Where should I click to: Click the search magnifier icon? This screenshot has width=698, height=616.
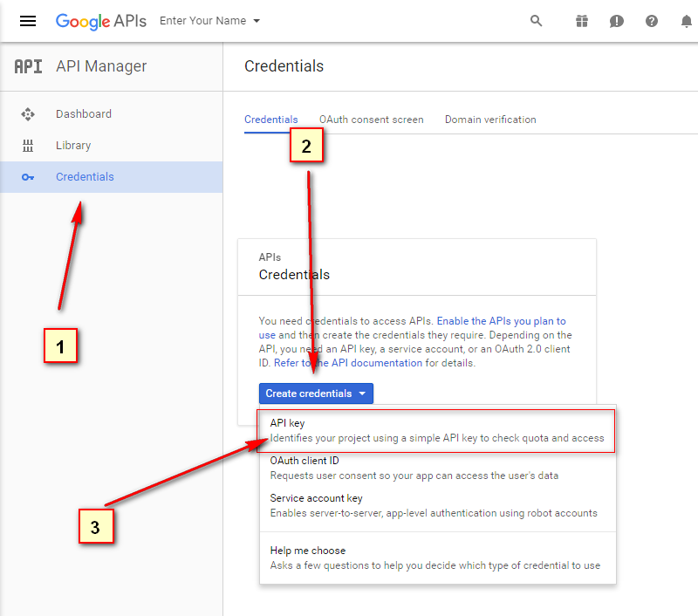coord(537,21)
